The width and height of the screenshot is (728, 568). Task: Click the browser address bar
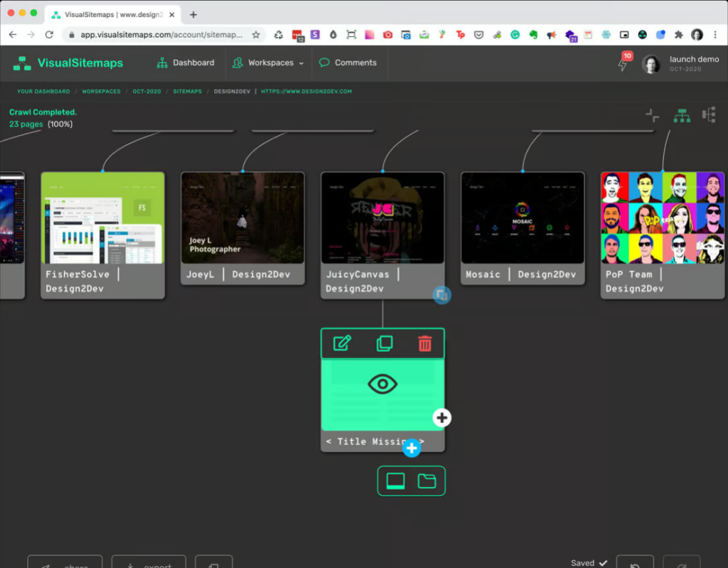pyautogui.click(x=162, y=35)
